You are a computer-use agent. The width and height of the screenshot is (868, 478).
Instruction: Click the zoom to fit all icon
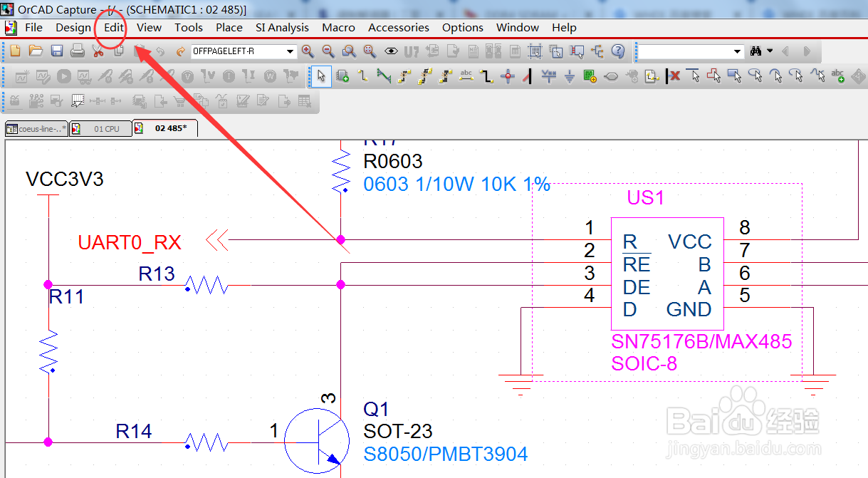[370, 51]
